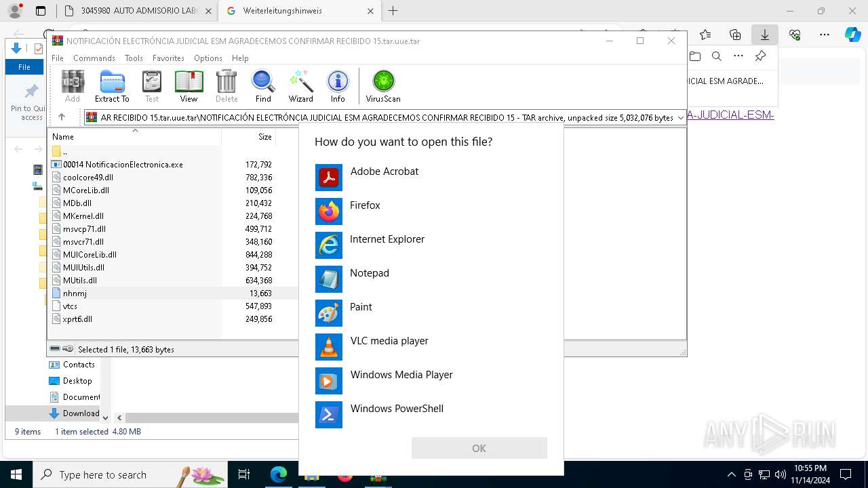Open Find magnifier tool
The height and width of the screenshot is (488, 868).
click(263, 86)
